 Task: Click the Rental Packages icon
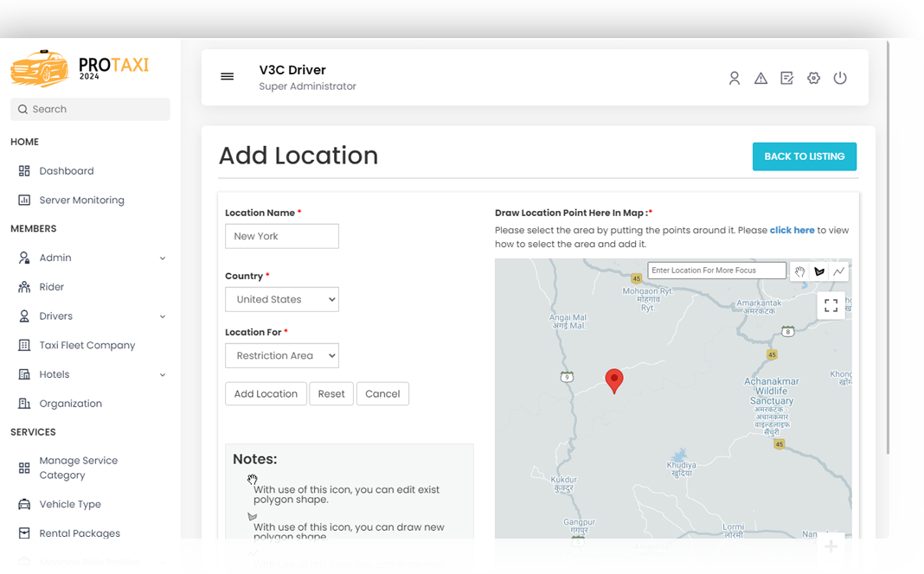click(24, 533)
